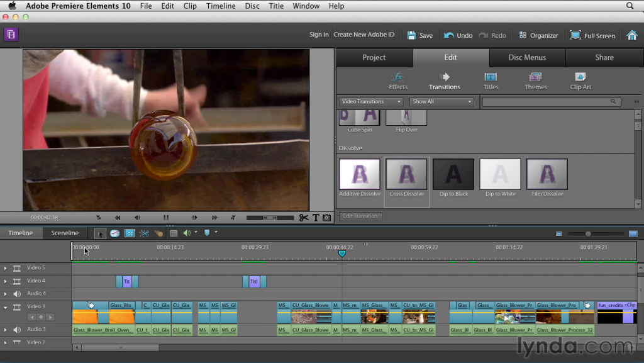Click the Premiere Elements logo icon
644x363 pixels.
tap(11, 35)
